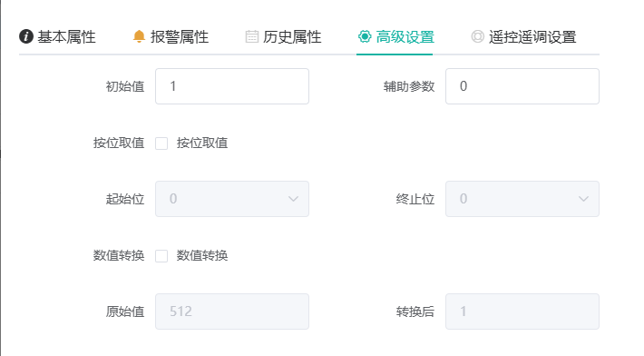Click the 辅助参数 input field
Image resolution: width=644 pixels, height=356 pixels.
click(522, 86)
